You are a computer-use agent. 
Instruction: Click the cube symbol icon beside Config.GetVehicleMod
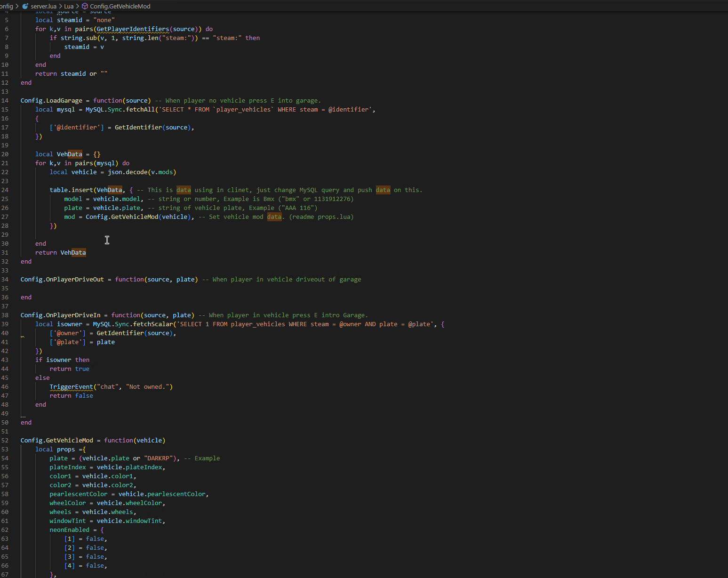tap(85, 6)
